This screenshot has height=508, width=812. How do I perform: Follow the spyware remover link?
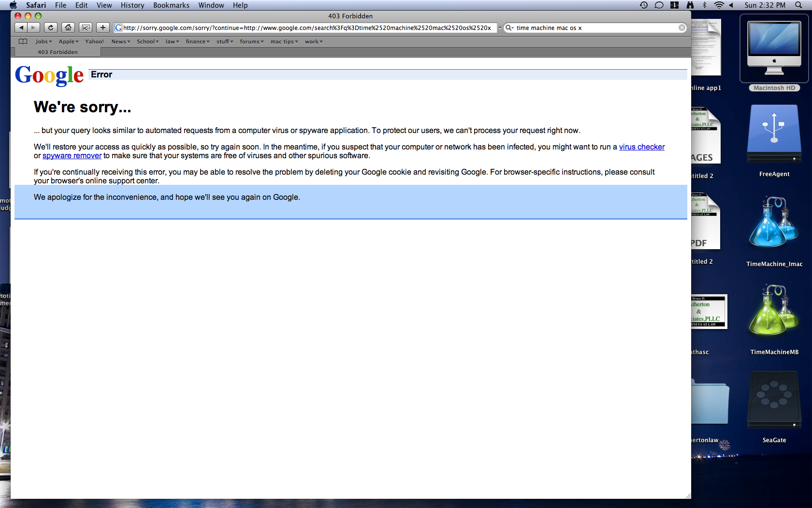tap(72, 155)
